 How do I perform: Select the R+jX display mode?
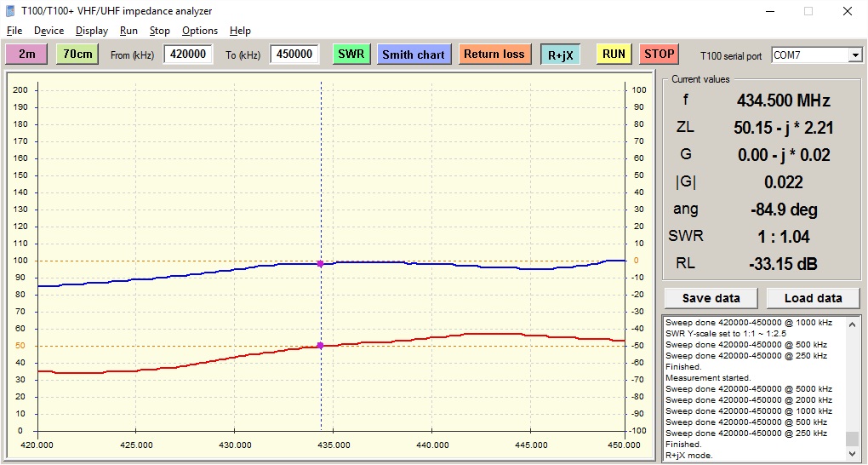(560, 55)
